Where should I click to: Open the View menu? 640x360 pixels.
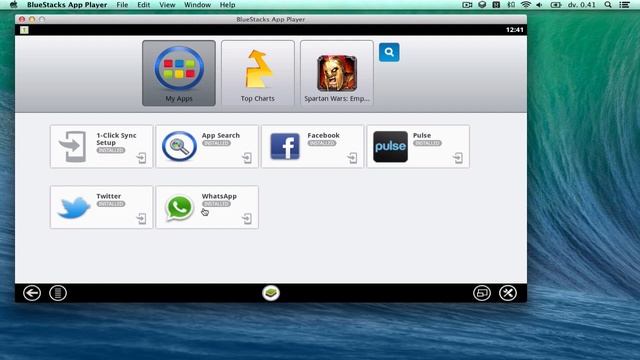167,5
